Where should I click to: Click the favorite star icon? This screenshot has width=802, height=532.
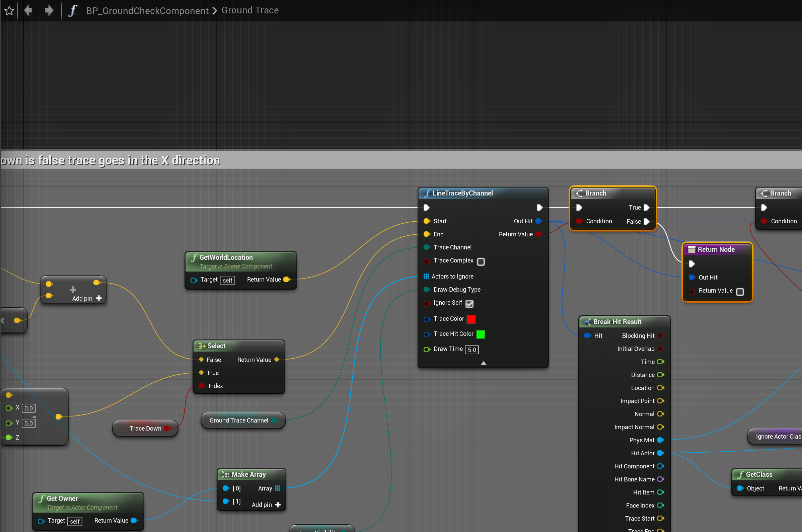click(9, 10)
